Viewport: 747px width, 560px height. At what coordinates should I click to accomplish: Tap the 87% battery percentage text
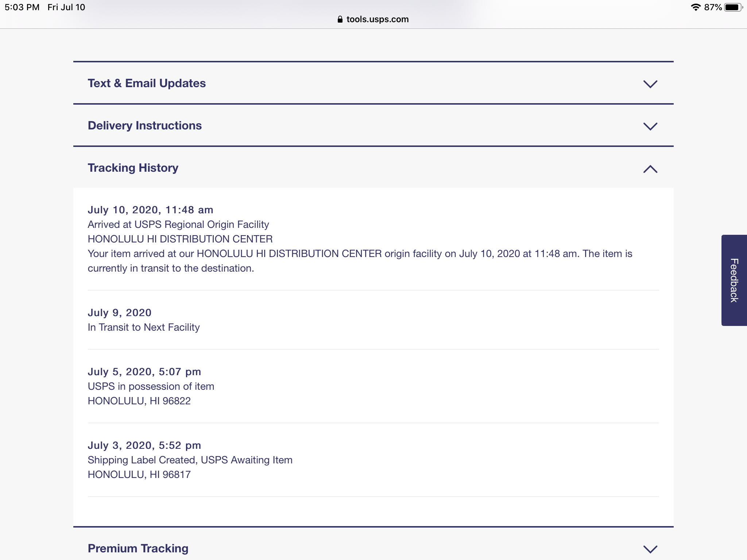713,7
